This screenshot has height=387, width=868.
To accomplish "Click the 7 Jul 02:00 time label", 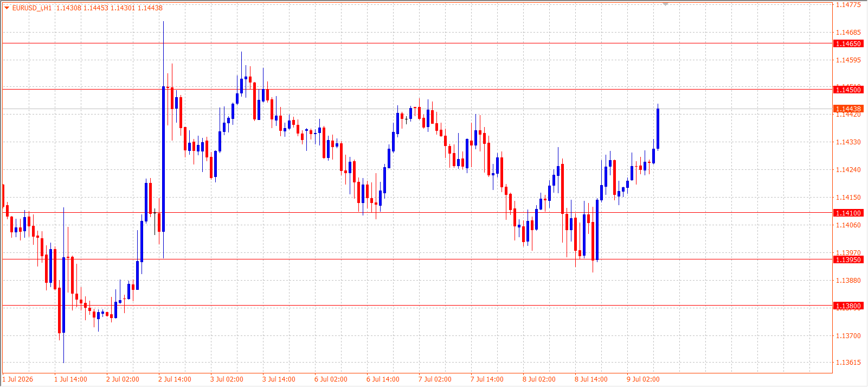I will [x=435, y=379].
